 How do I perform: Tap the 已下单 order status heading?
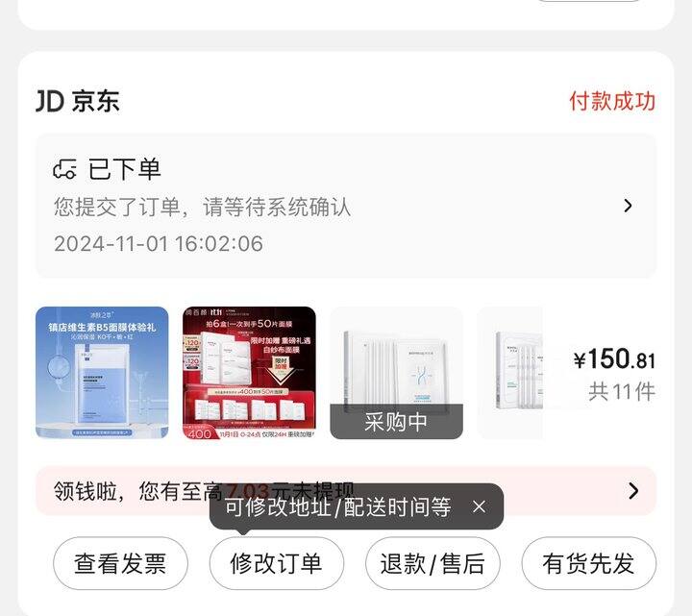point(124,169)
